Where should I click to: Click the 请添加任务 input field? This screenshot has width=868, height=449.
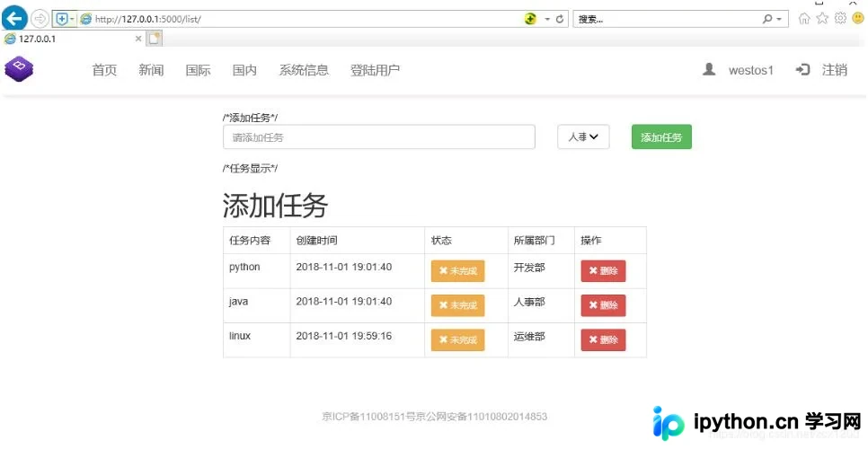click(x=379, y=137)
